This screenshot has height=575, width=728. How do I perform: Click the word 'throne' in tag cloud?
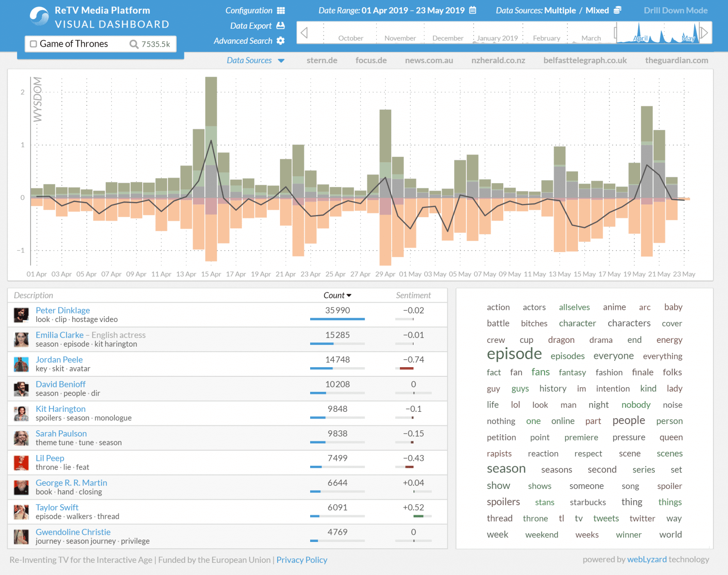(535, 519)
